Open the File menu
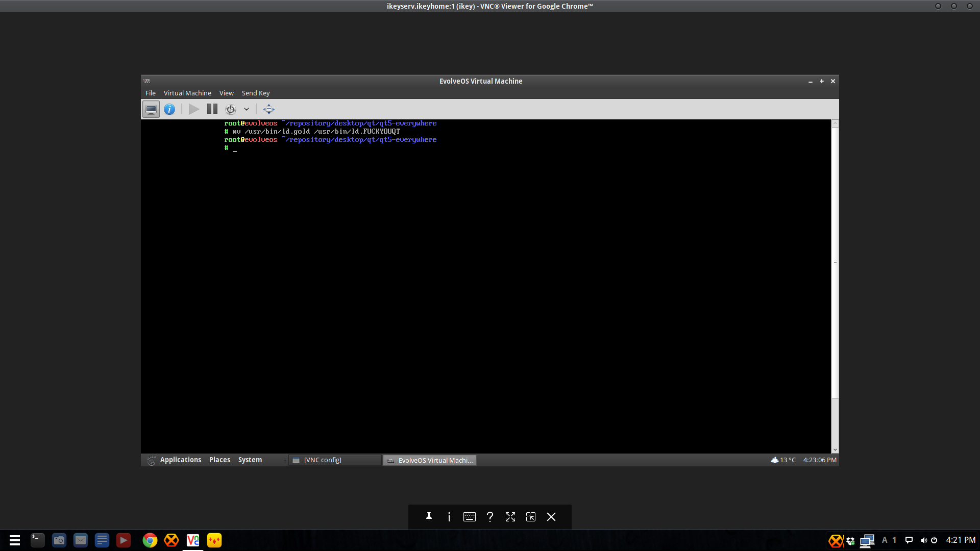Viewport: 980px width, 551px height. pos(151,93)
